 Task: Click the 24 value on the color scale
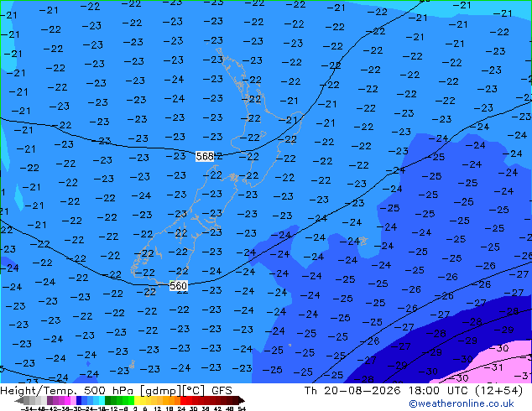pos(181,409)
